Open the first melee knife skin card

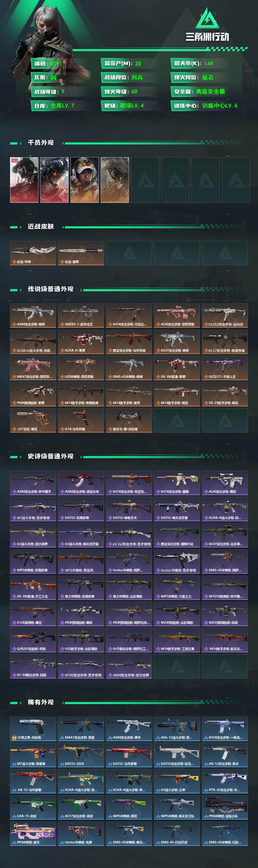[x=33, y=253]
